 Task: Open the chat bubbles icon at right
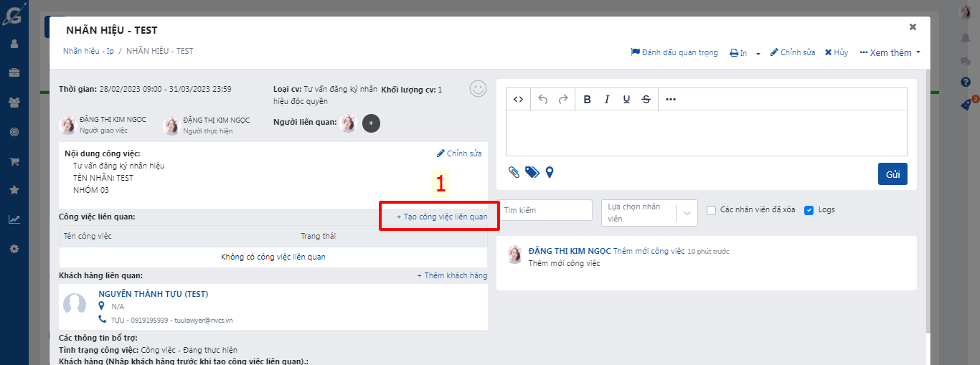tap(966, 61)
